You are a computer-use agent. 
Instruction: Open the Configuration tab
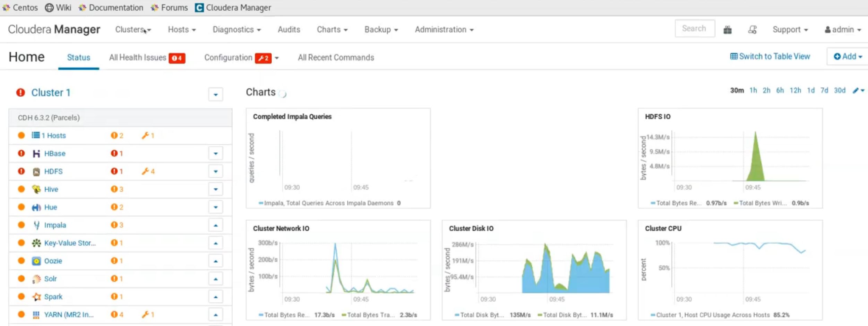241,58
